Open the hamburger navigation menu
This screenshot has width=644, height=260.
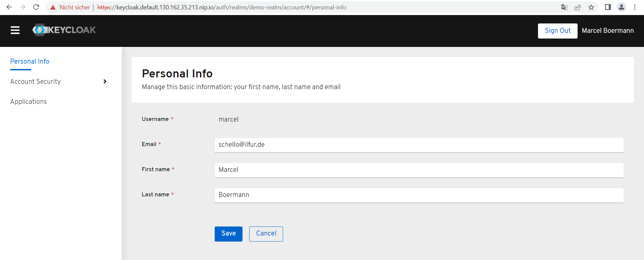[15, 30]
